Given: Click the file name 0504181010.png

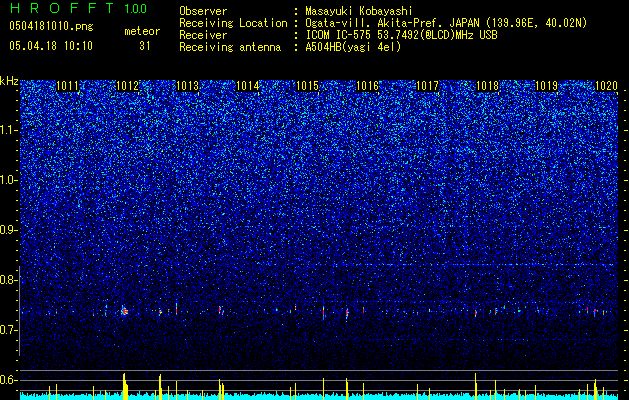Looking at the screenshot, I should coord(51,27).
